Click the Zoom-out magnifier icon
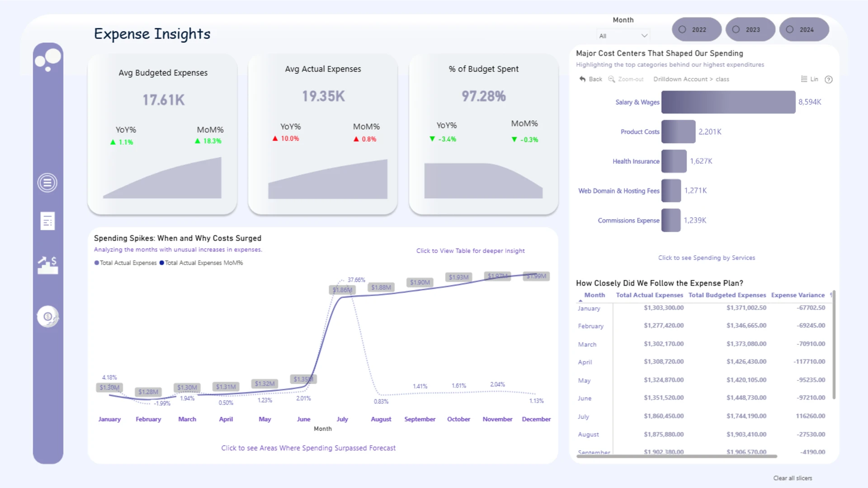 pyautogui.click(x=611, y=79)
